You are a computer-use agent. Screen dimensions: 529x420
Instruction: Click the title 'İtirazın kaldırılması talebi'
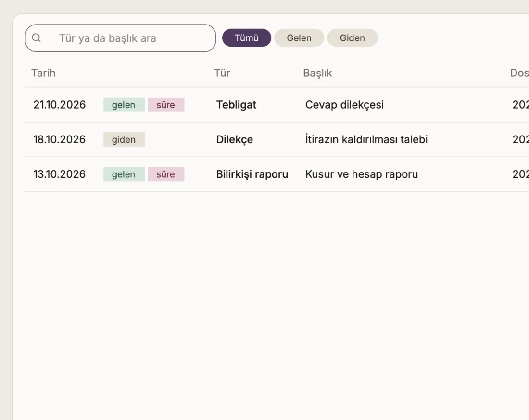(x=366, y=139)
